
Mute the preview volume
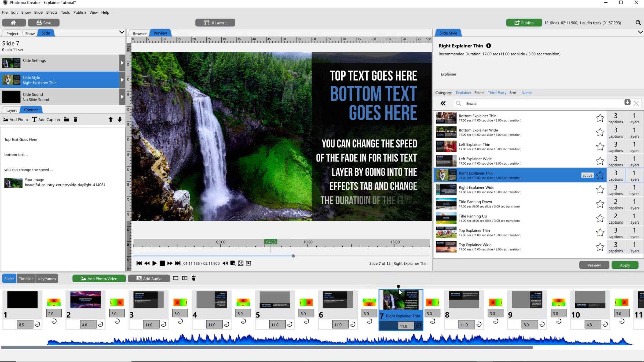(225, 263)
